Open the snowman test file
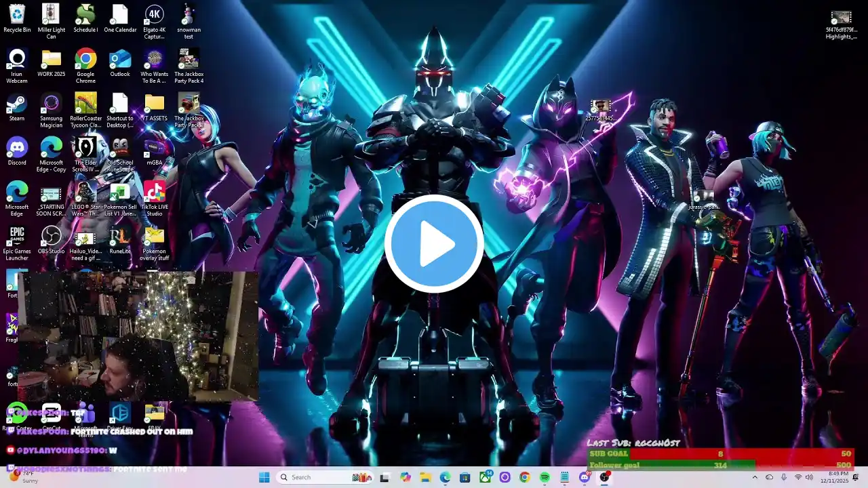Image resolution: width=868 pixels, height=488 pixels. (x=189, y=22)
